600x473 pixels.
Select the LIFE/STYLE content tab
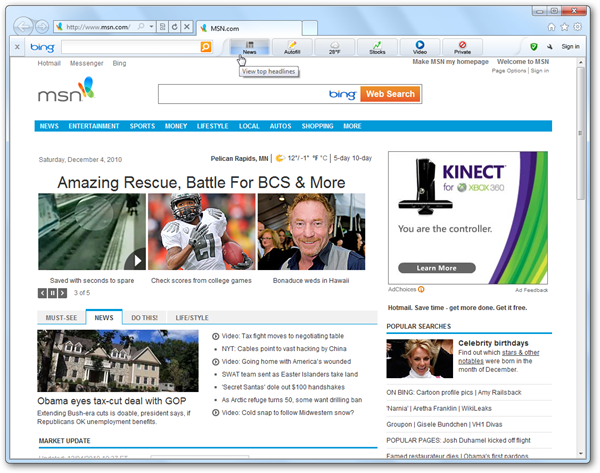click(192, 317)
